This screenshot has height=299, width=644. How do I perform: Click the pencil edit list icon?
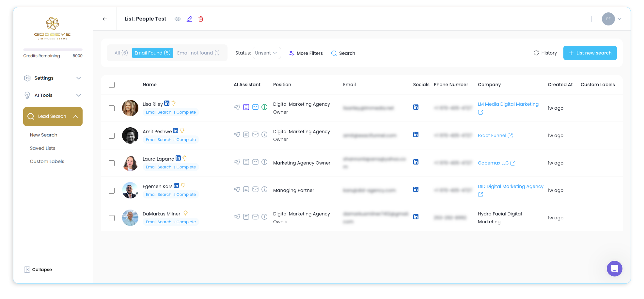[x=189, y=19]
